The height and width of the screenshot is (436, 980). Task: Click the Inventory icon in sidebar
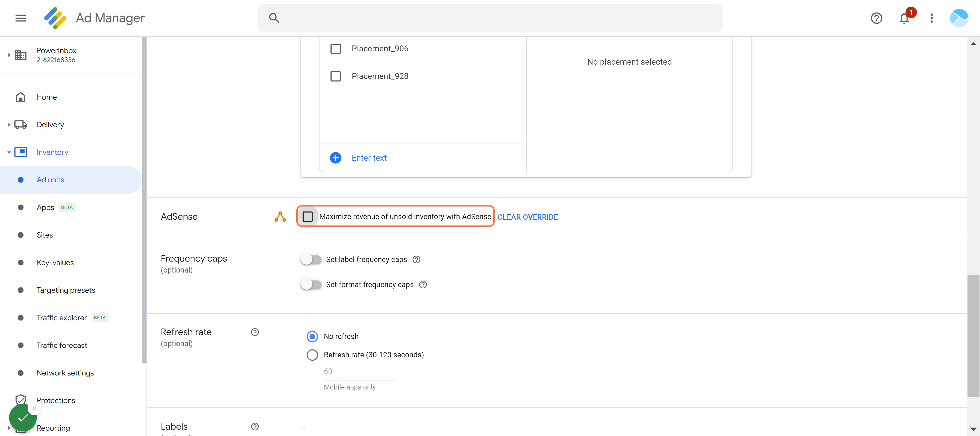[20, 152]
